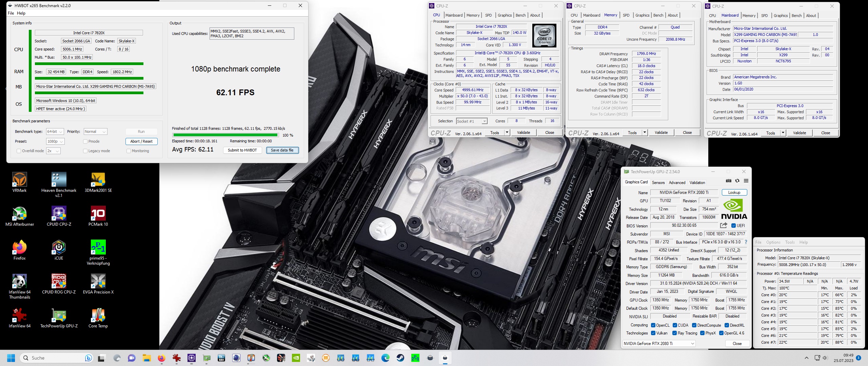868x366 pixels.
Task: Open the PCMark 10 desktop shortcut
Action: point(98,216)
